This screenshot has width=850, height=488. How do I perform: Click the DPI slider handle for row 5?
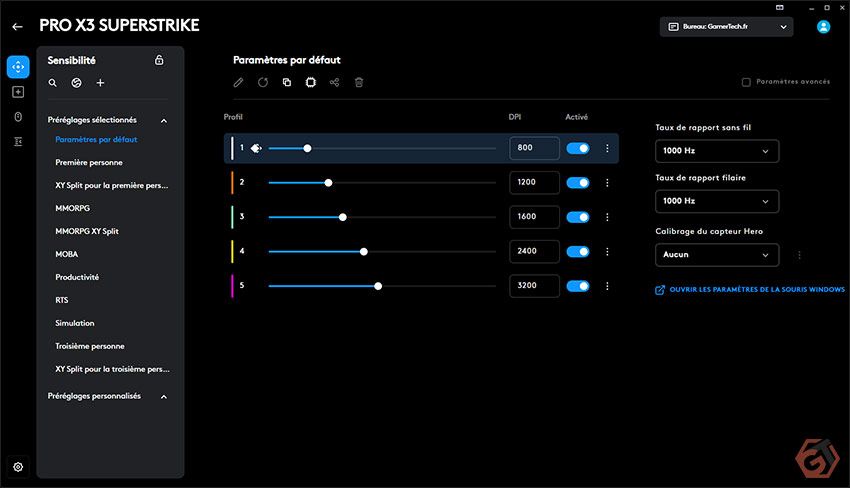[x=378, y=286]
